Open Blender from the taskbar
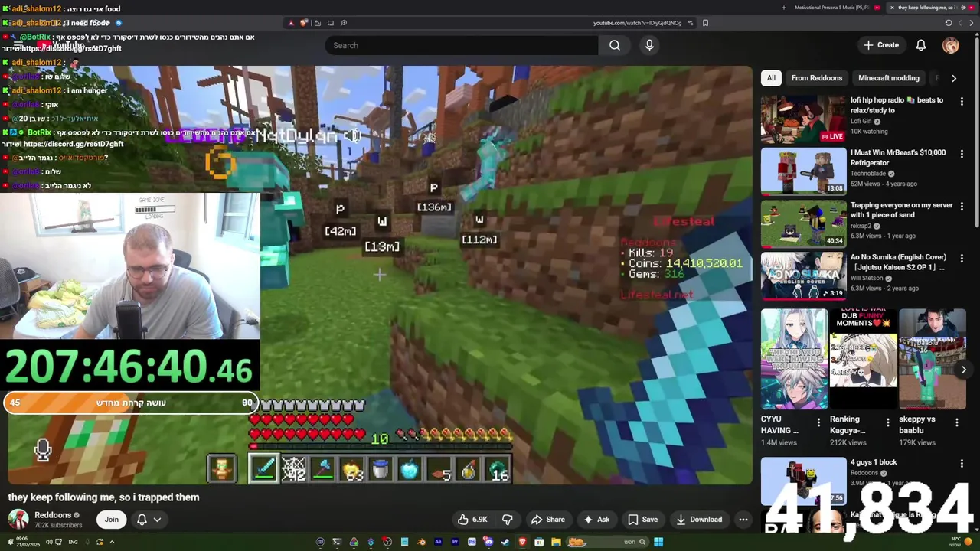 (x=422, y=542)
